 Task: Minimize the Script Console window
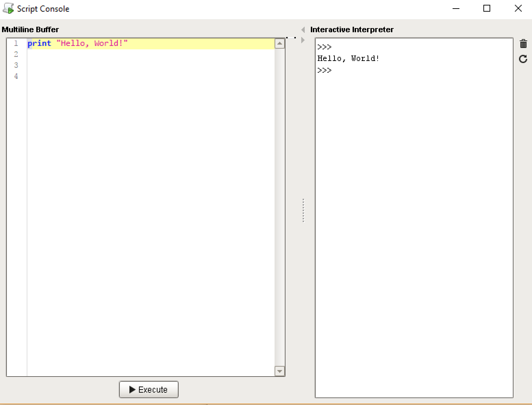456,9
